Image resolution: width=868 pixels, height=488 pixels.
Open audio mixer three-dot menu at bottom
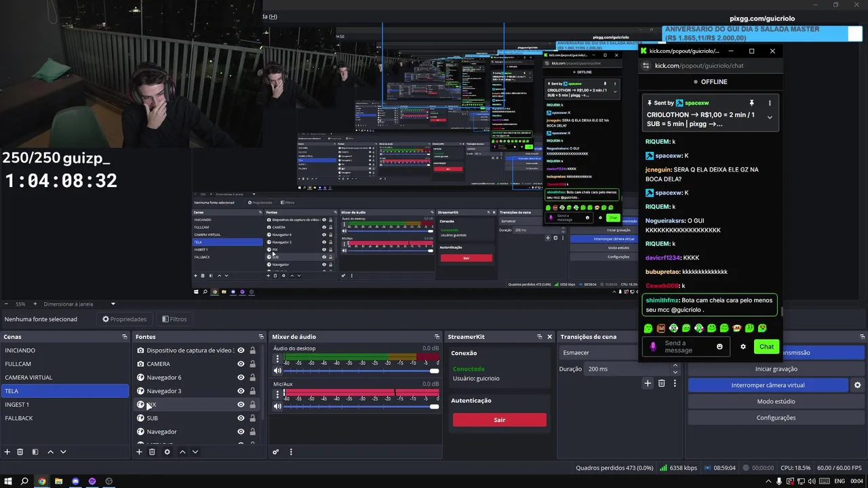click(x=291, y=452)
